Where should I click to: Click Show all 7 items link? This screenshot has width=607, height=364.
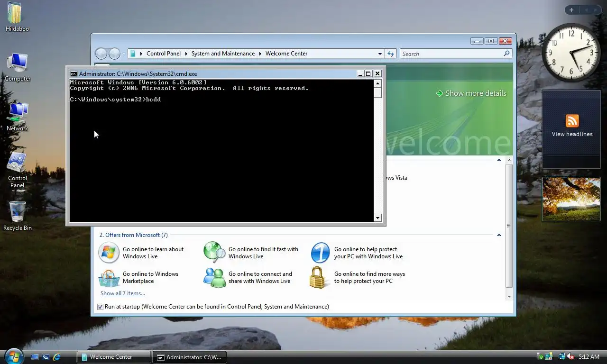point(123,293)
